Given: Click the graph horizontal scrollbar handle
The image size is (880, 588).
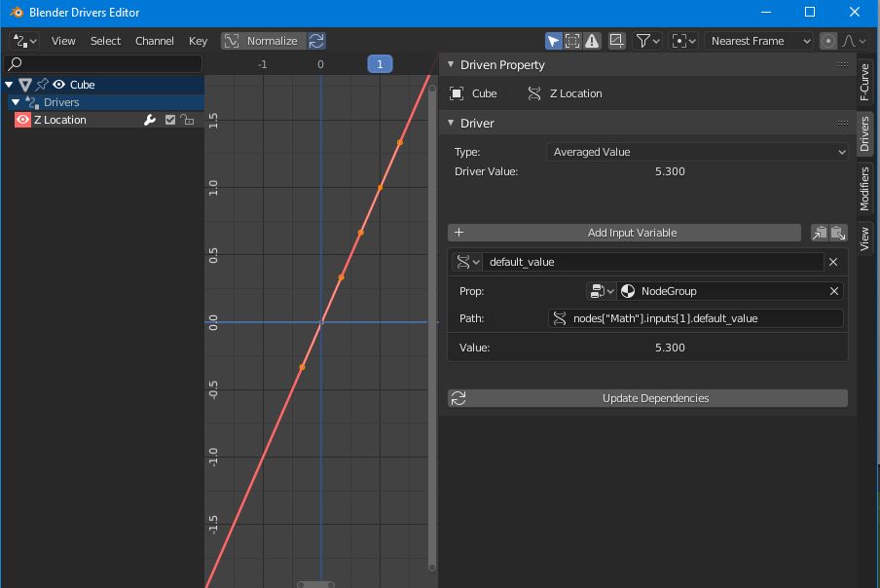Looking at the screenshot, I should point(315,584).
